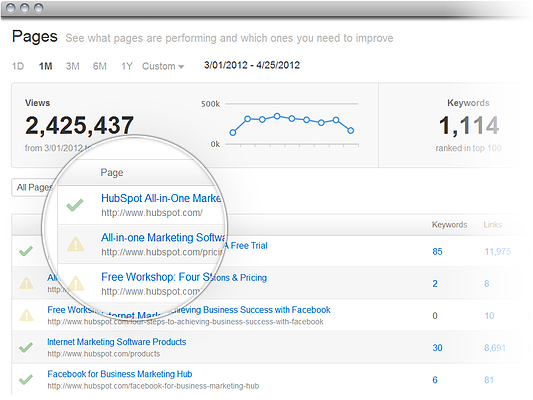Switch to the 6M time range
The width and height of the screenshot is (533, 400).
100,66
